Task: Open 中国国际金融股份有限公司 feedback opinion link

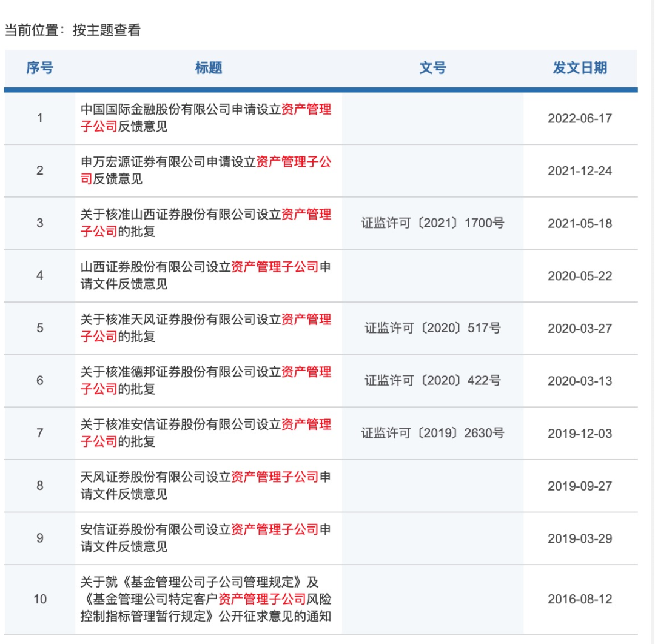Action: tap(206, 118)
